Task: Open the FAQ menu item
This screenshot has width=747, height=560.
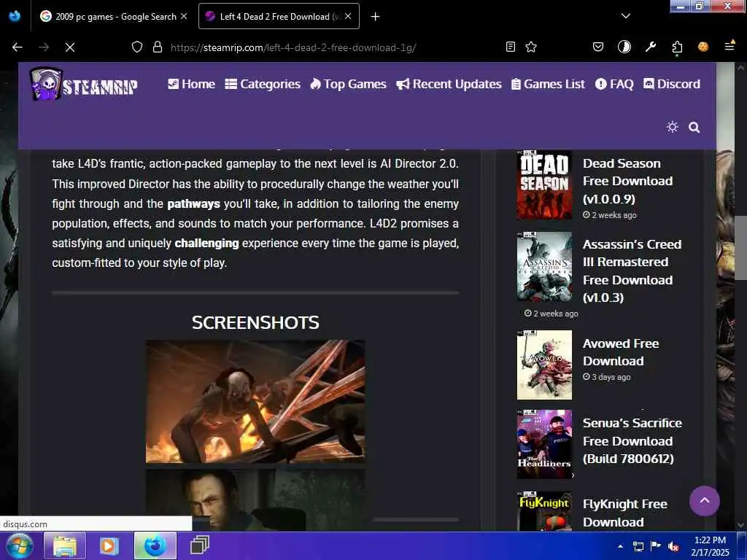Action: click(614, 85)
